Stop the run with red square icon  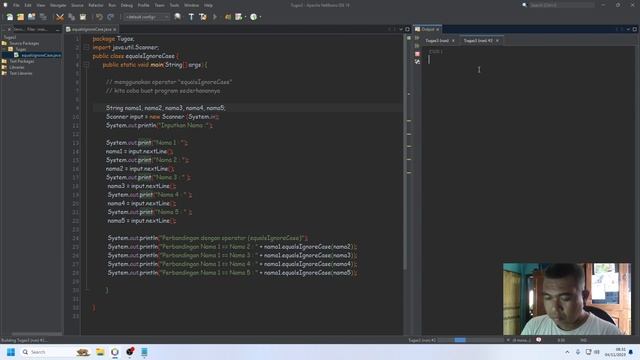(417, 53)
